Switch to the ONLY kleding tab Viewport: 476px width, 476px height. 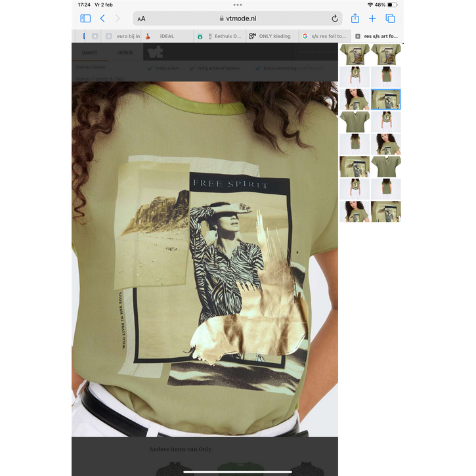point(273,36)
